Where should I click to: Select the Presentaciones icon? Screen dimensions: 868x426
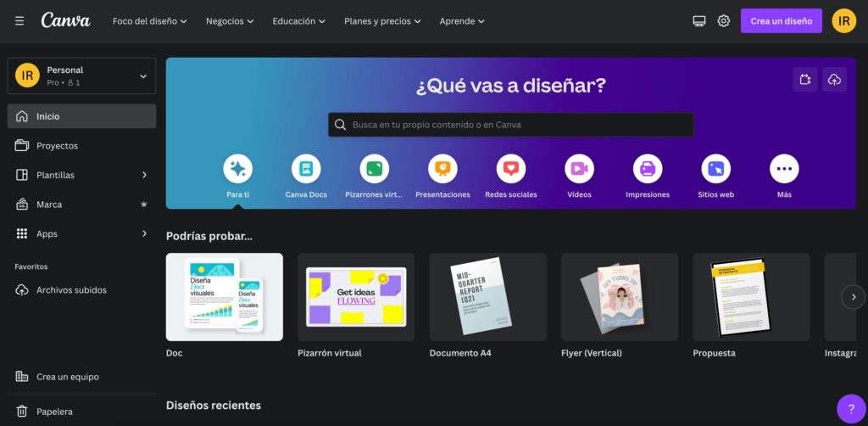442,168
